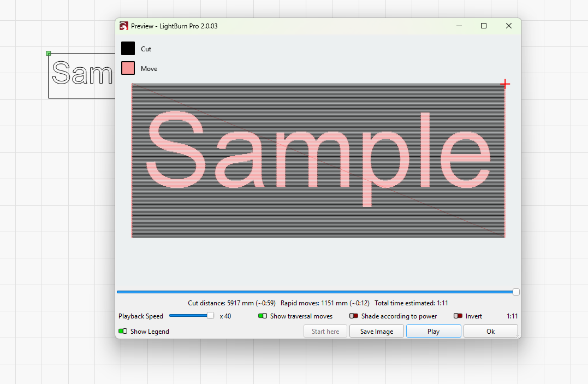Click the black Cut legend swatch

pos(128,49)
